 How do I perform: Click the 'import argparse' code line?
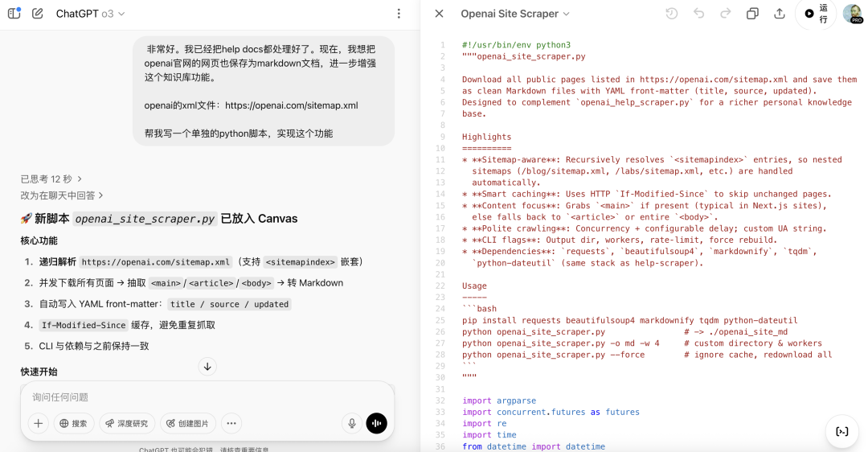coord(499,401)
